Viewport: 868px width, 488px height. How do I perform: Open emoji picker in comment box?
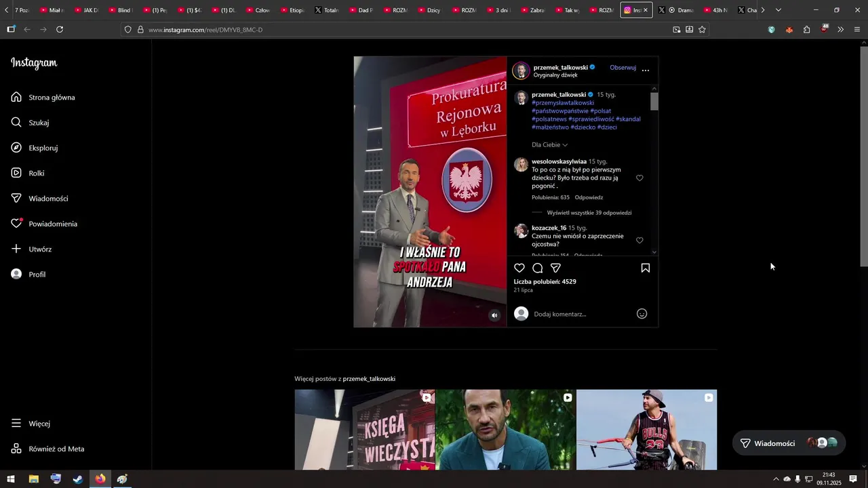[x=642, y=314]
